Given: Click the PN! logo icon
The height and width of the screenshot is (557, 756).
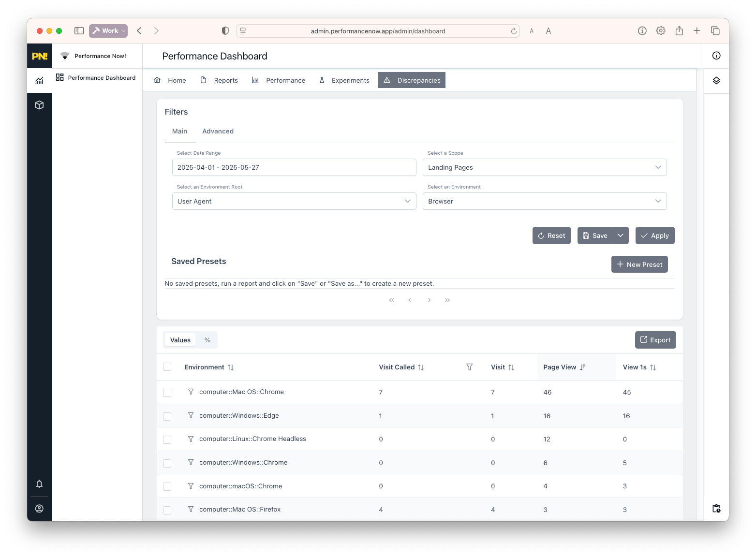Looking at the screenshot, I should click(x=40, y=56).
